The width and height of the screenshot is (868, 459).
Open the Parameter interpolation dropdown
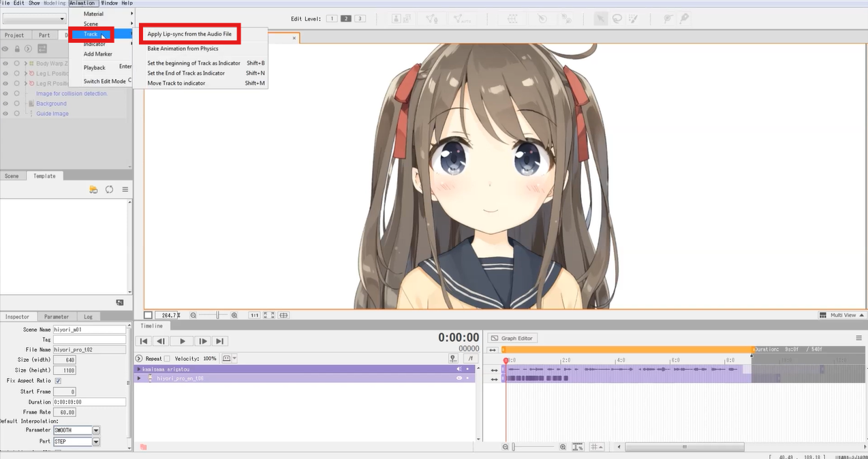pyautogui.click(x=96, y=430)
